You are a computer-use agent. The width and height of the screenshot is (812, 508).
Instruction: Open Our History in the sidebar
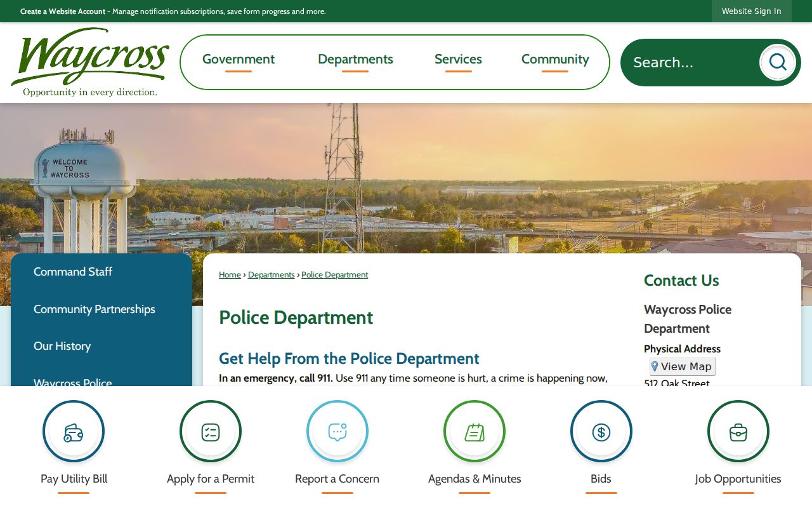[x=62, y=346]
